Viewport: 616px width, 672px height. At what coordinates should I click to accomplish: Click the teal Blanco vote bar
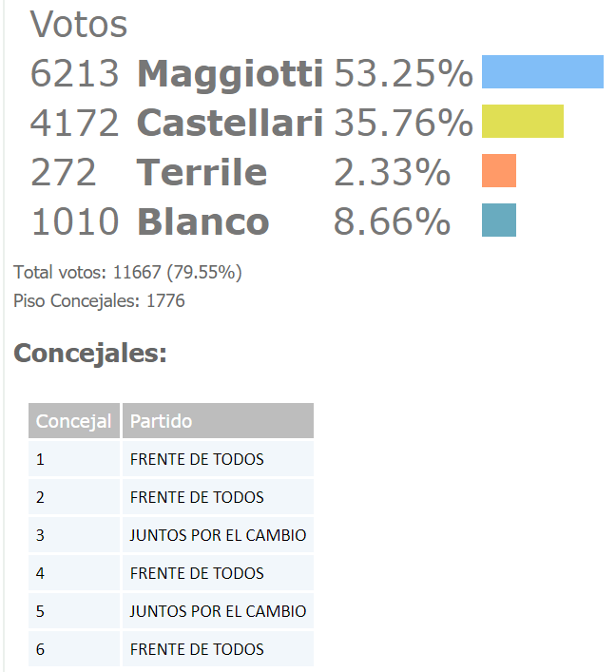(x=499, y=220)
